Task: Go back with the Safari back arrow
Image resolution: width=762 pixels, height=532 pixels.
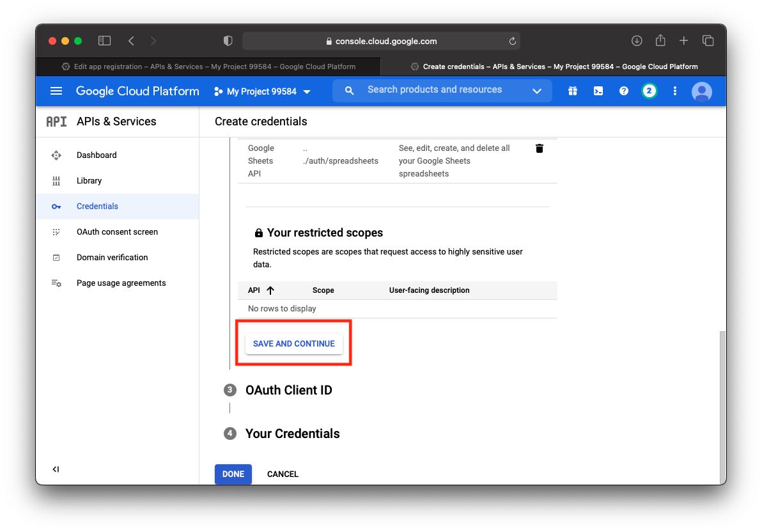Action: [x=131, y=41]
